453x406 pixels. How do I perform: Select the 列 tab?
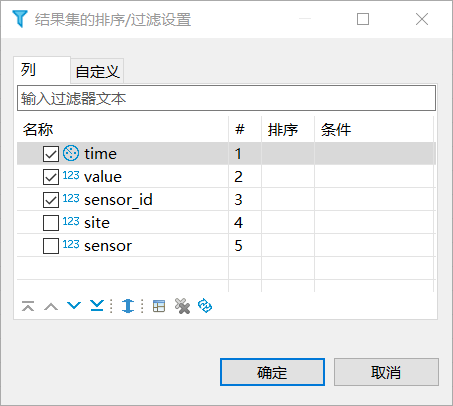point(42,70)
